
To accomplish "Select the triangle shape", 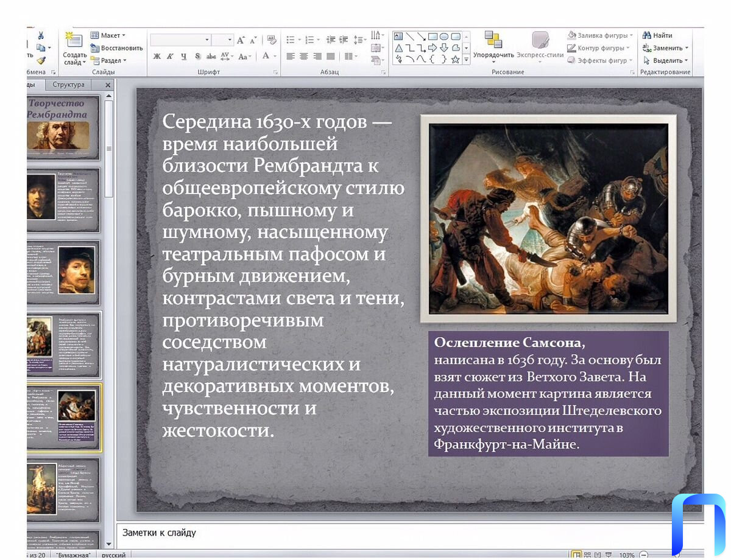I will click(398, 47).
